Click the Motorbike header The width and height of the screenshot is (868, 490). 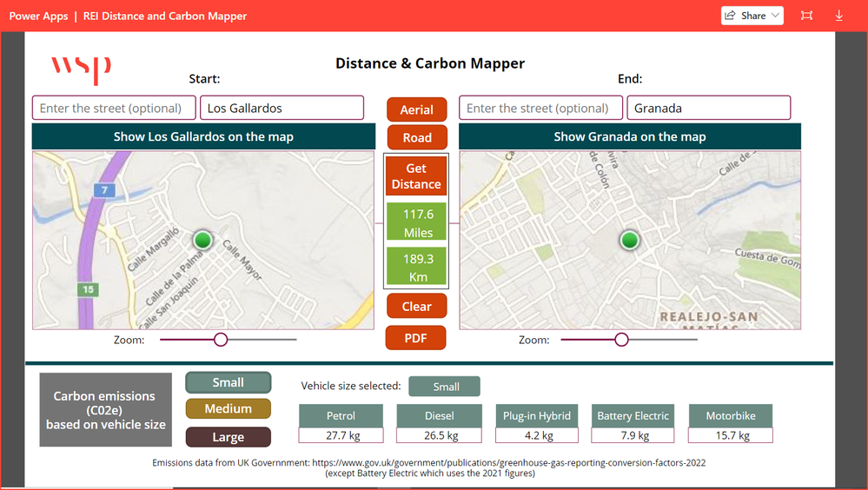pyautogui.click(x=730, y=416)
